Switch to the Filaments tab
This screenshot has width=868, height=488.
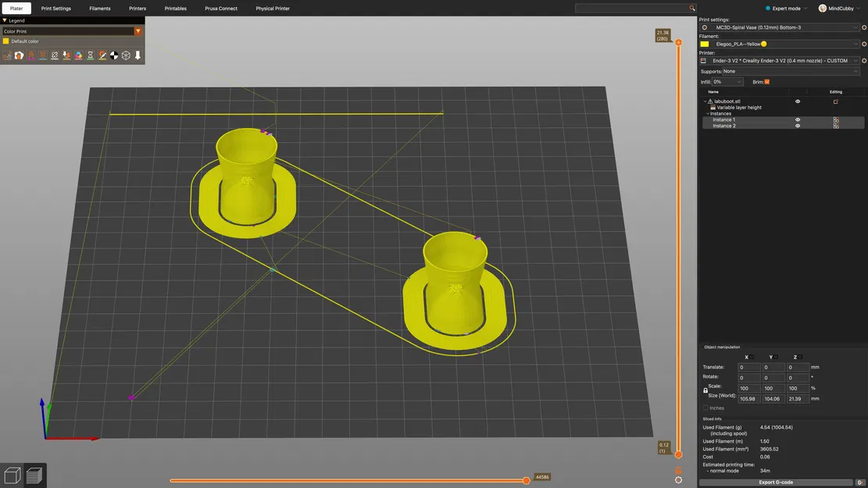[x=100, y=9]
